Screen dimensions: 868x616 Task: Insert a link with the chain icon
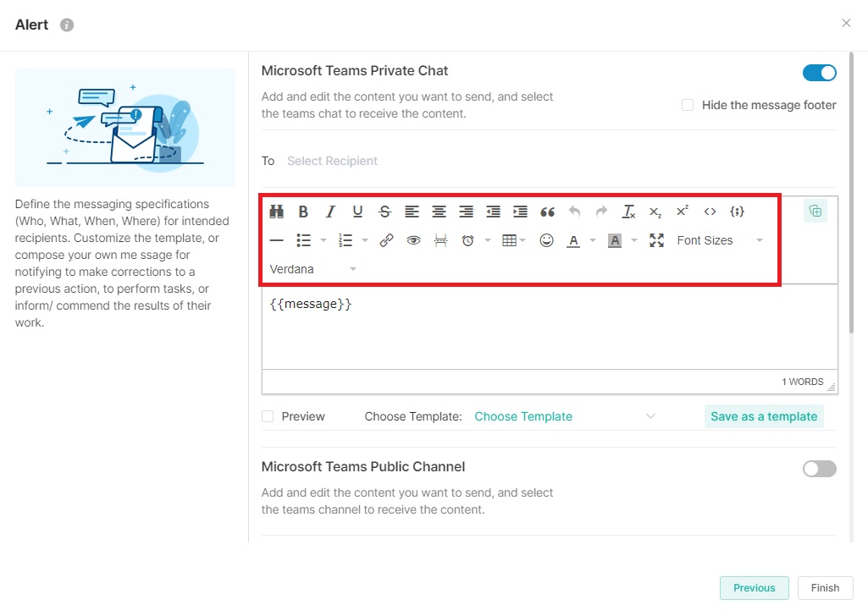386,240
